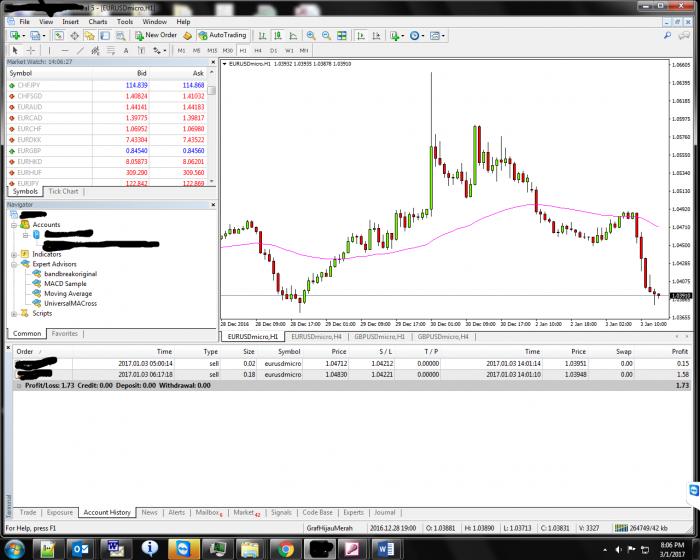Screen dimensions: 700x560
Task: Toggle the Navigator star-folder icon
Action: coord(90,35)
